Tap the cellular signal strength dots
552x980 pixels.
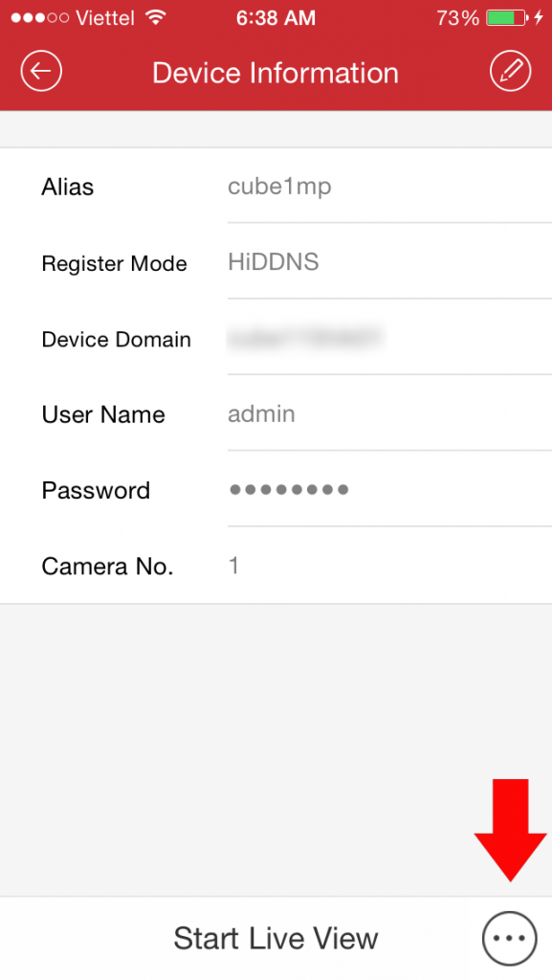tap(40, 17)
